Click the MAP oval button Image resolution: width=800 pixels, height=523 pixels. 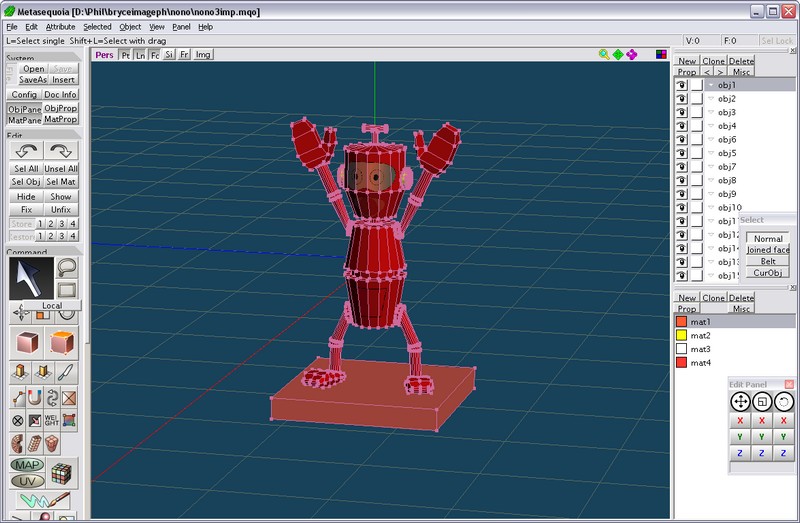coord(27,465)
